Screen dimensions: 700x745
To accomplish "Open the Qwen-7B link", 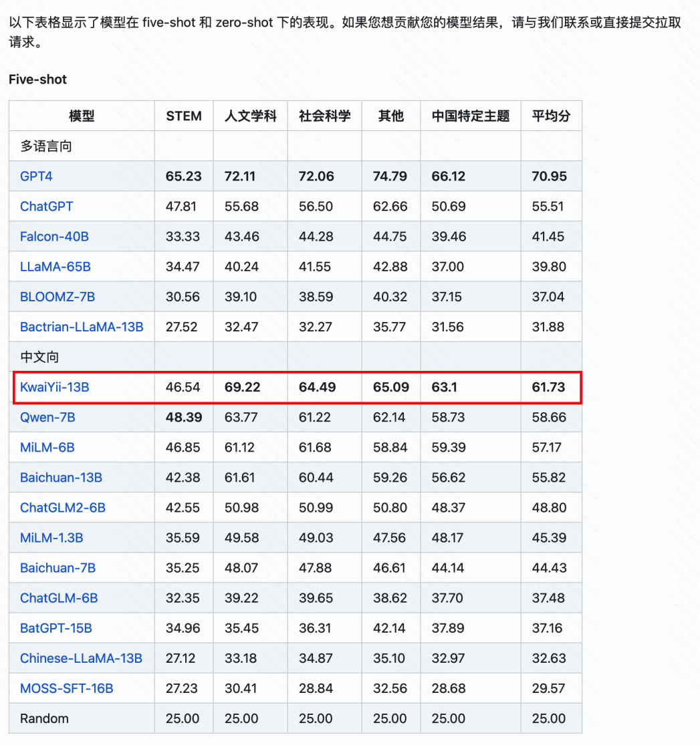I will click(x=47, y=417).
